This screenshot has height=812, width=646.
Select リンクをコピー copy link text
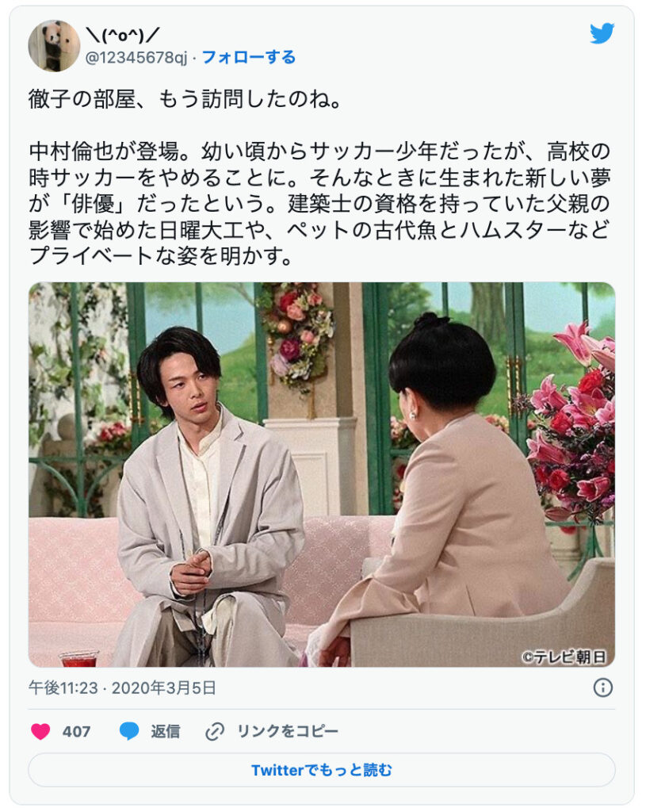[287, 731]
